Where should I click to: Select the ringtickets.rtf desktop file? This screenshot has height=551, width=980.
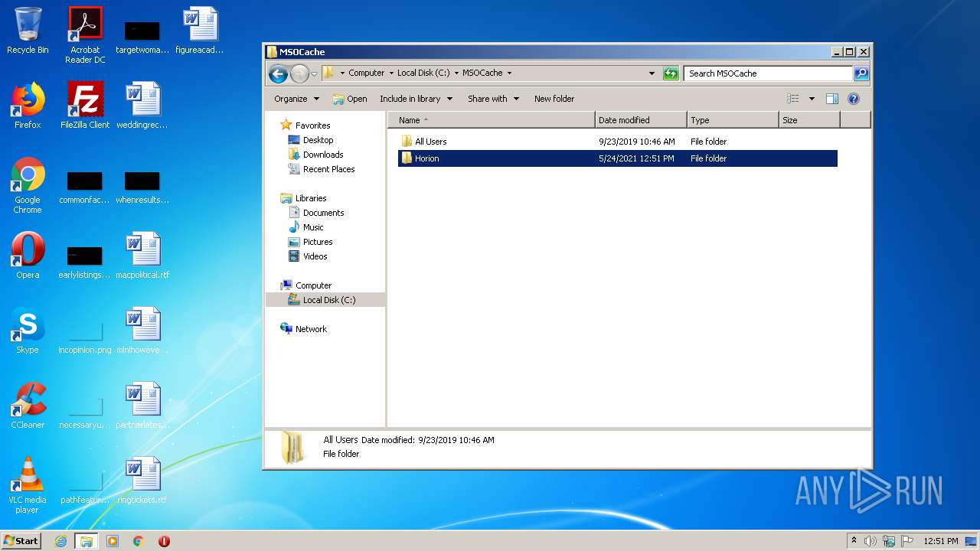pyautogui.click(x=142, y=481)
